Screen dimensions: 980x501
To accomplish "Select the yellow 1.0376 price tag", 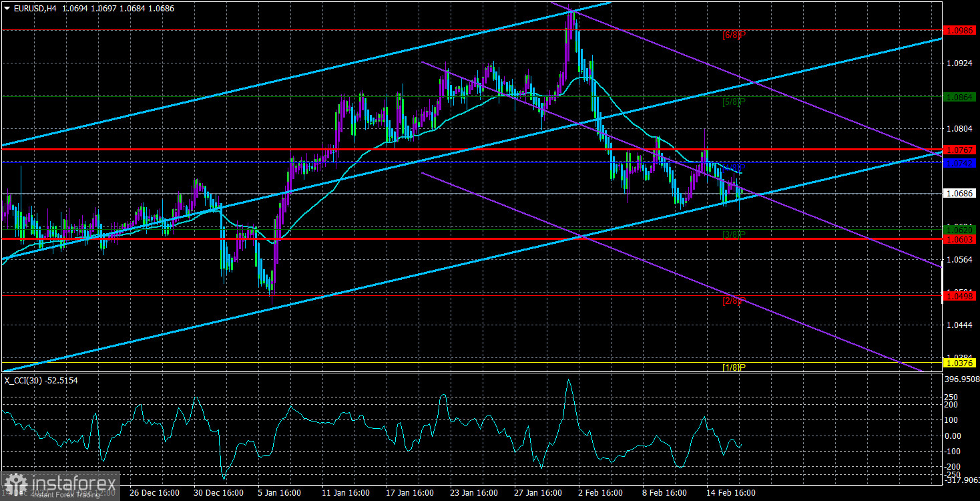I will point(961,362).
